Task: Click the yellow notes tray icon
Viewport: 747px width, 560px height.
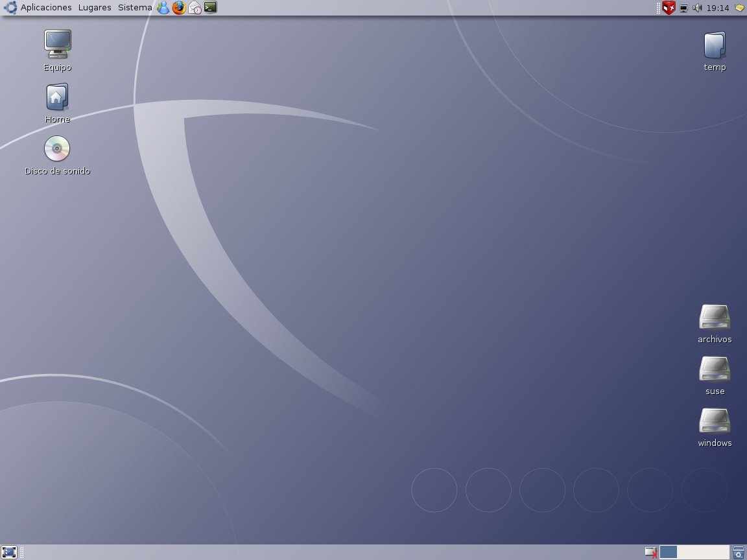Action: point(739,8)
